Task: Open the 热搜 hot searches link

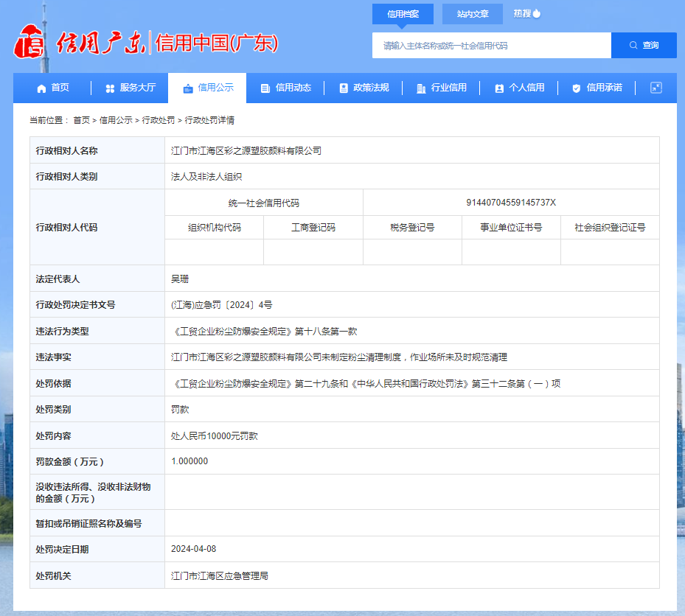Action: tap(527, 13)
